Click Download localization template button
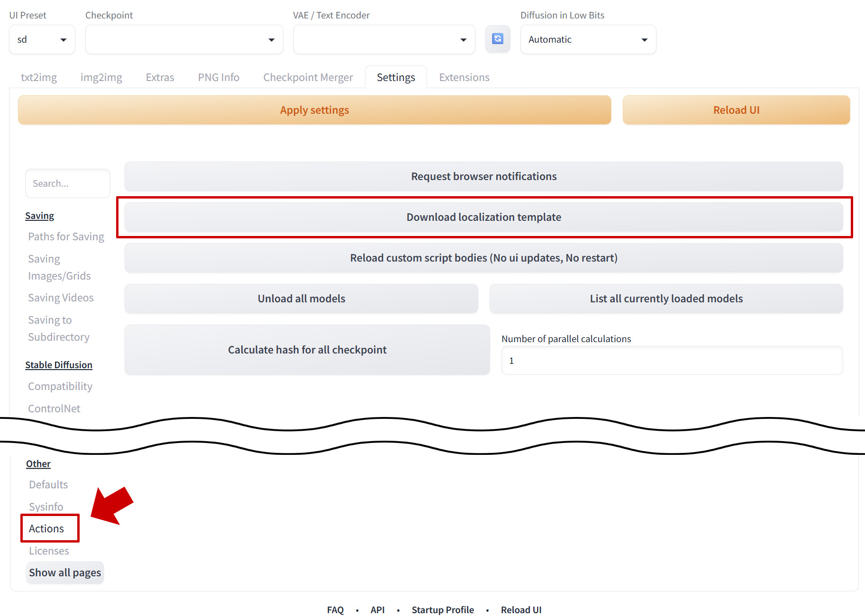Screen dimensions: 865x616 pyautogui.click(x=483, y=217)
